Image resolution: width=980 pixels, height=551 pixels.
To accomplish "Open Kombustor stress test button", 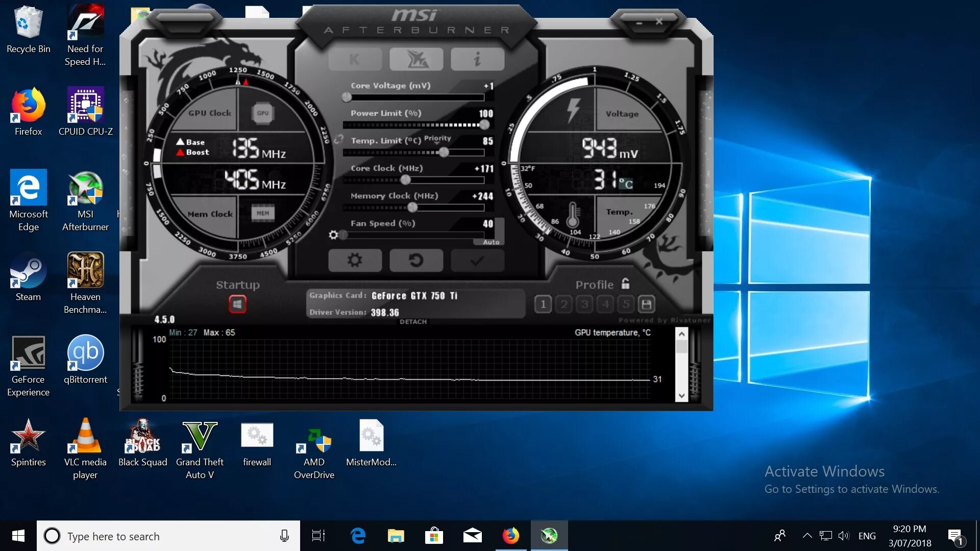I will click(x=355, y=60).
